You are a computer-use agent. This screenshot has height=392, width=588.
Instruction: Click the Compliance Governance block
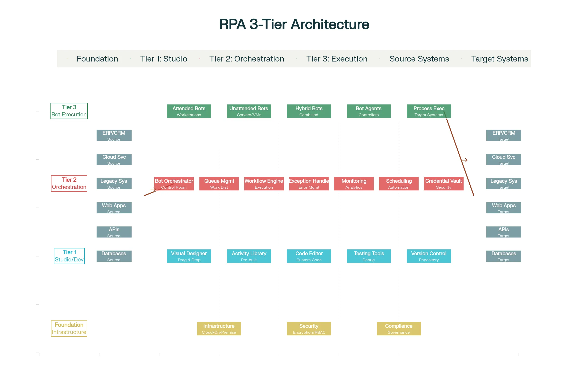(399, 328)
